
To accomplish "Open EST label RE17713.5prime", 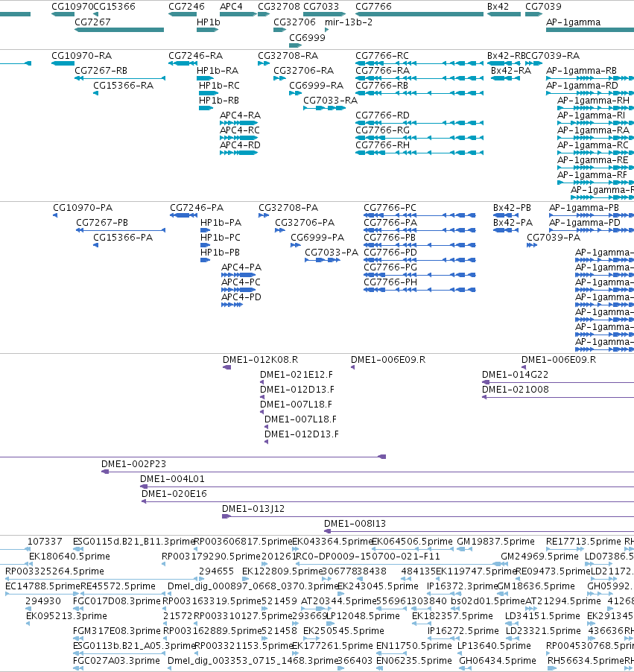I will point(583,542).
